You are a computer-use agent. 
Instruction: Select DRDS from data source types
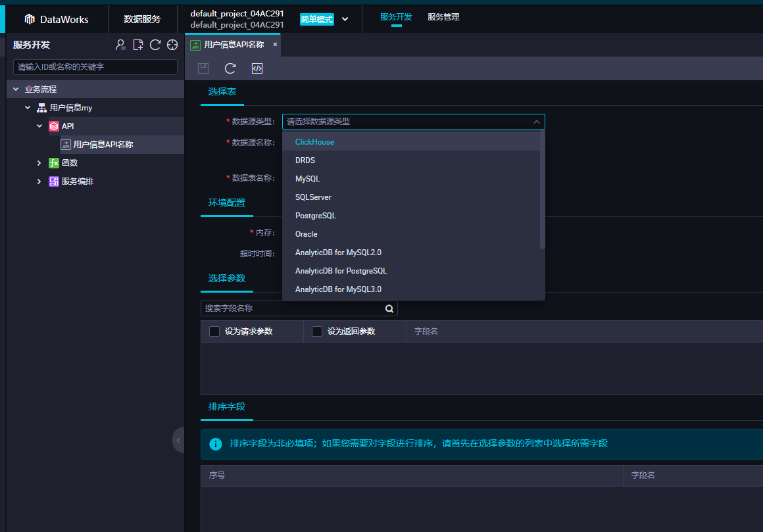[411, 160]
